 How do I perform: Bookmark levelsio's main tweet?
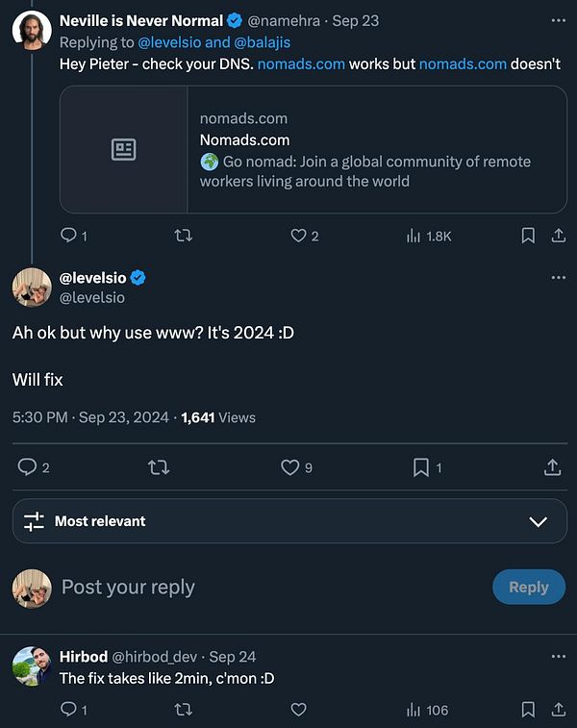(420, 467)
